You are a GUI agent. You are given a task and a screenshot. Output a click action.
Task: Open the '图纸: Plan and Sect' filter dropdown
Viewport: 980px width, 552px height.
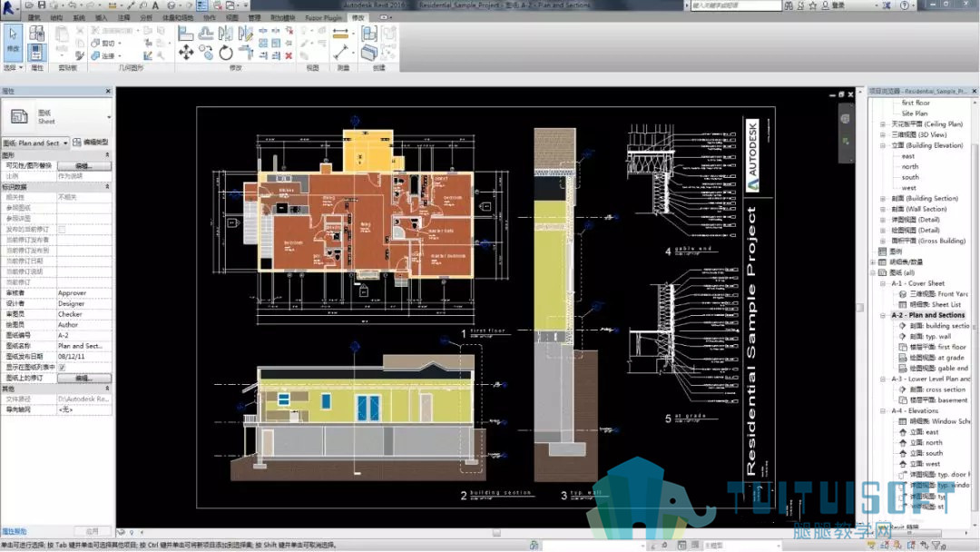[35, 143]
